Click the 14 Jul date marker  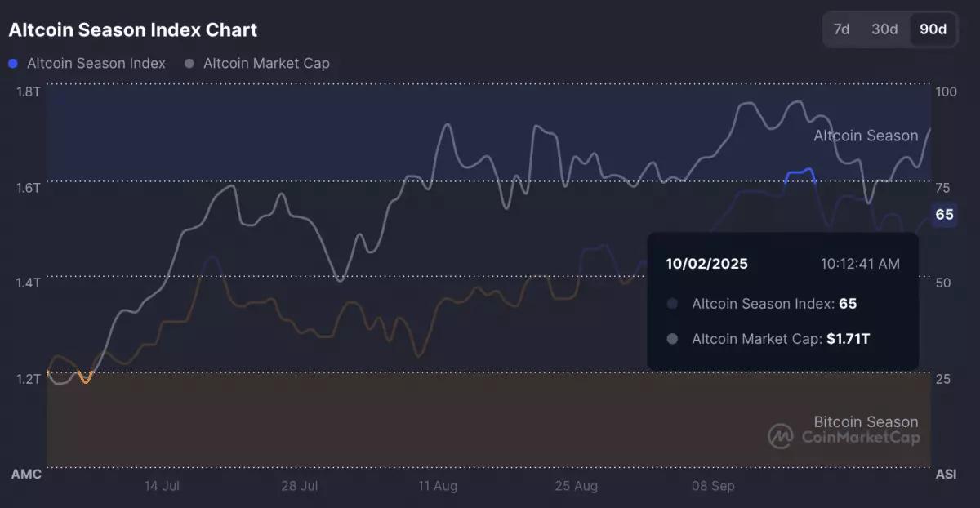click(x=162, y=486)
